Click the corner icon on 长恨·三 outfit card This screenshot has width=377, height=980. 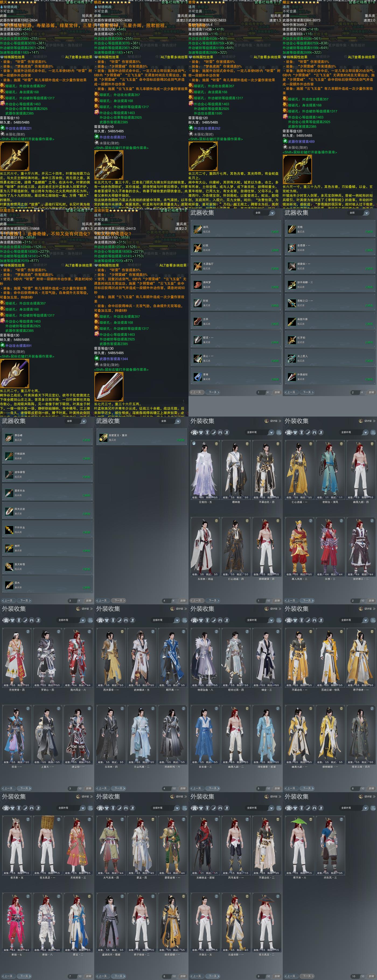click(341, 520)
